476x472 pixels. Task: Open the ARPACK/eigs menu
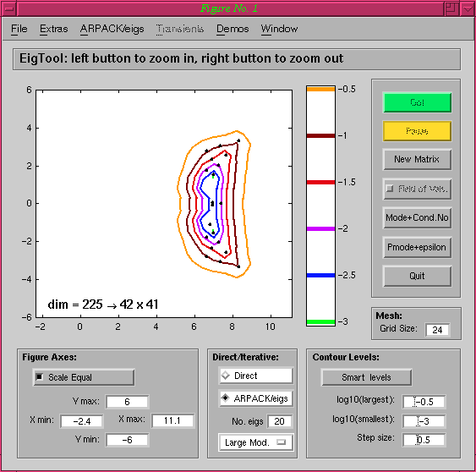(x=112, y=29)
